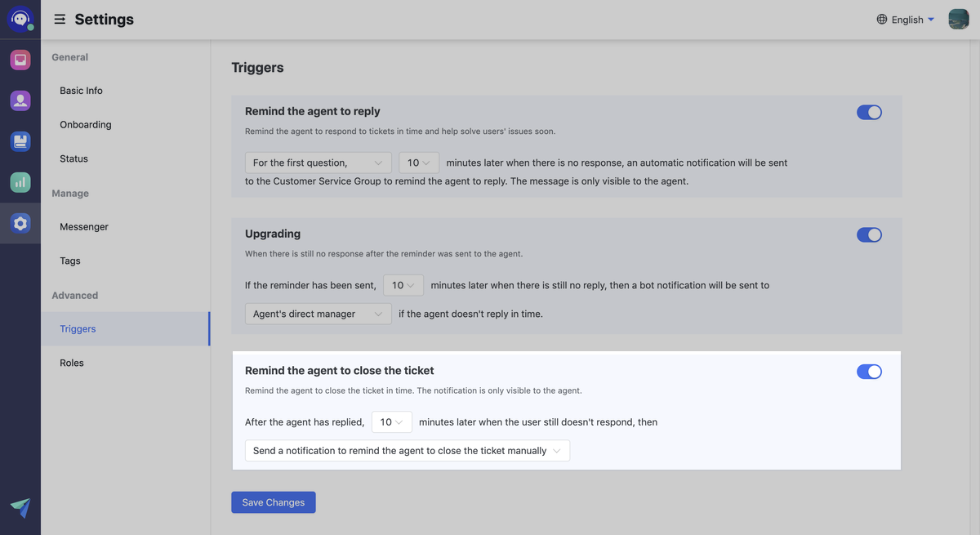This screenshot has height=535, width=980.
Task: Select Roles in the Advanced section
Action: 72,363
